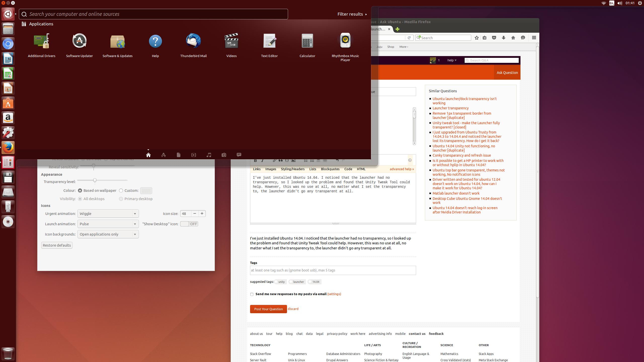Click the Dash search field
This screenshot has height=362, width=644.
(x=153, y=14)
